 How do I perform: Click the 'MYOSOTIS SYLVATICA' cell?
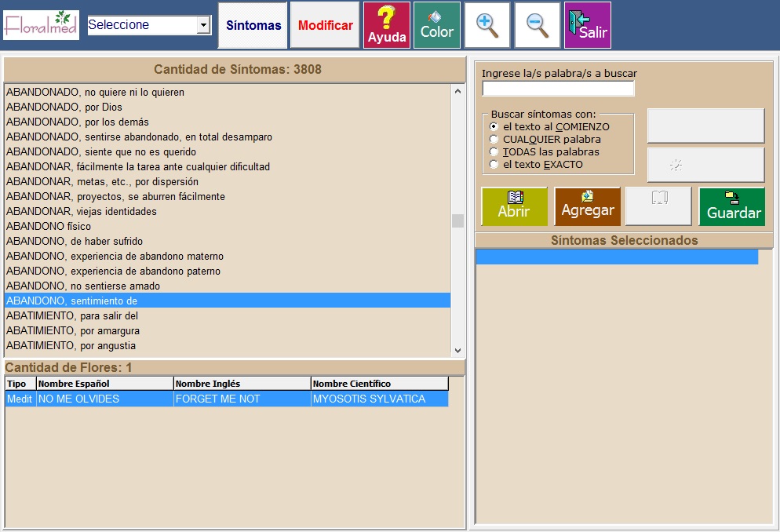coord(380,399)
